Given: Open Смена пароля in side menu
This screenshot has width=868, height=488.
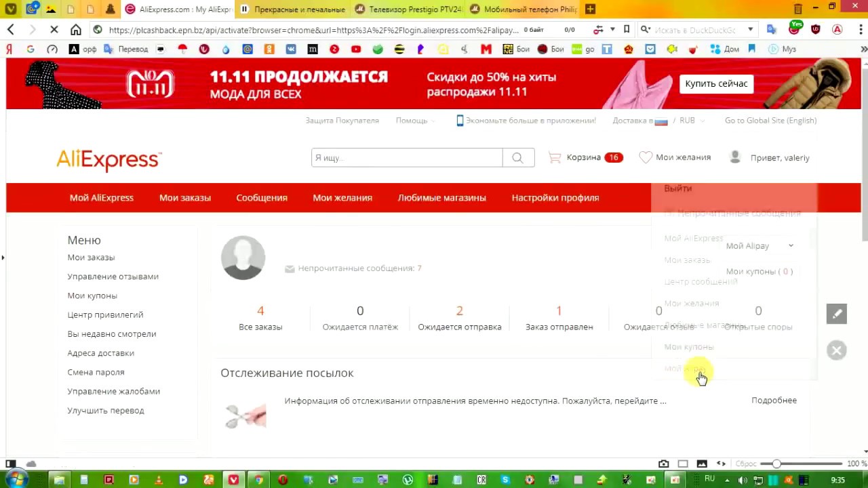Looking at the screenshot, I should pyautogui.click(x=96, y=372).
